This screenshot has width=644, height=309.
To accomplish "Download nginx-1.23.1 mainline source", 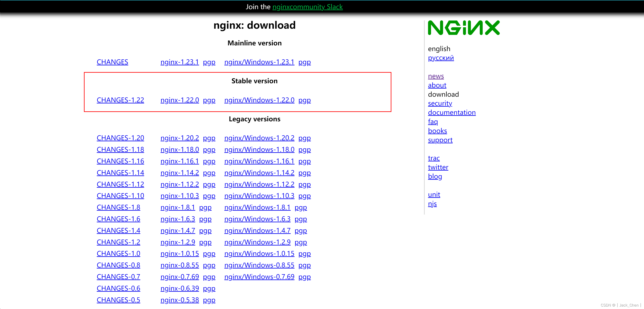I will pos(180,62).
